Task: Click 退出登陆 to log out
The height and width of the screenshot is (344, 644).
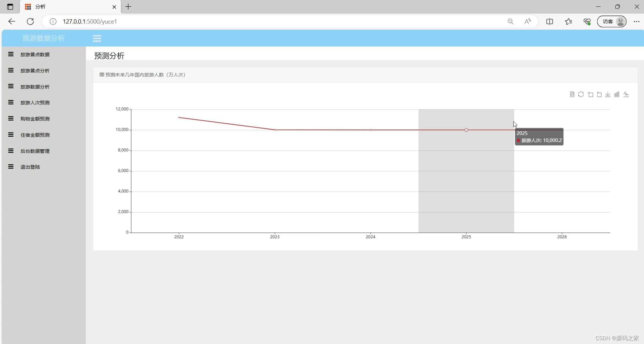Action: point(30,167)
